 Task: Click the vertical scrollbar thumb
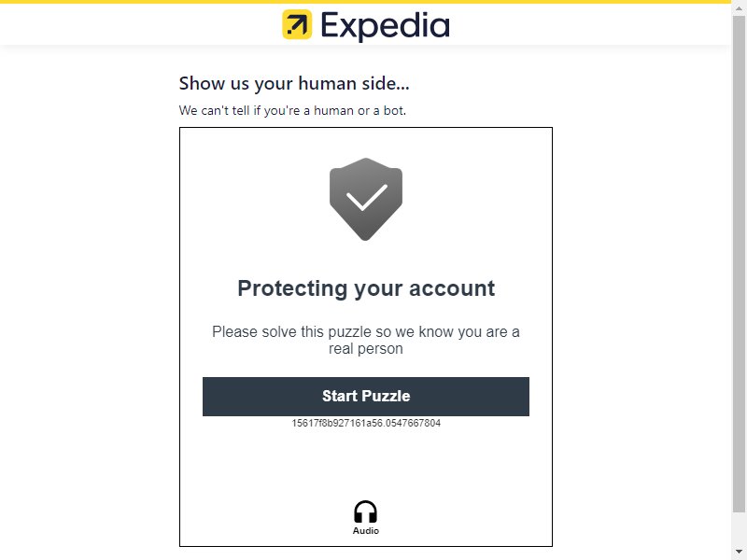coord(739,264)
